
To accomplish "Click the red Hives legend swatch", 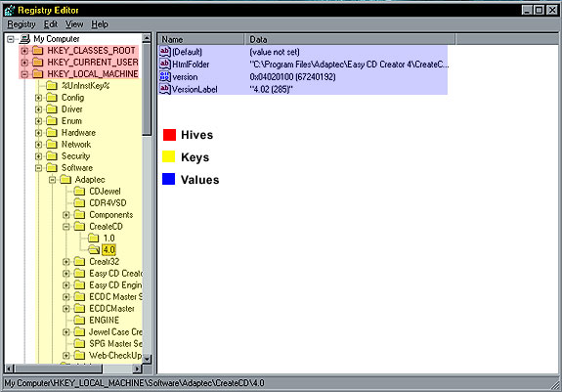I will [x=169, y=135].
